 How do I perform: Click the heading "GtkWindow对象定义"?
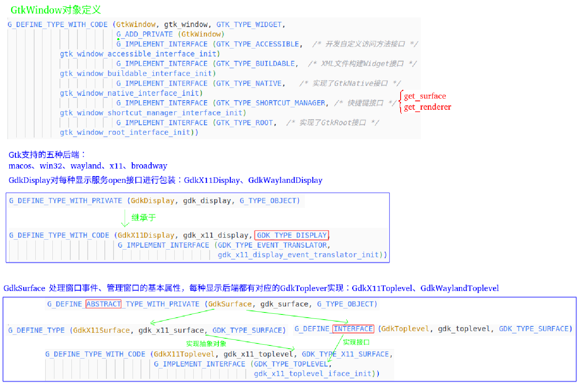point(56,10)
